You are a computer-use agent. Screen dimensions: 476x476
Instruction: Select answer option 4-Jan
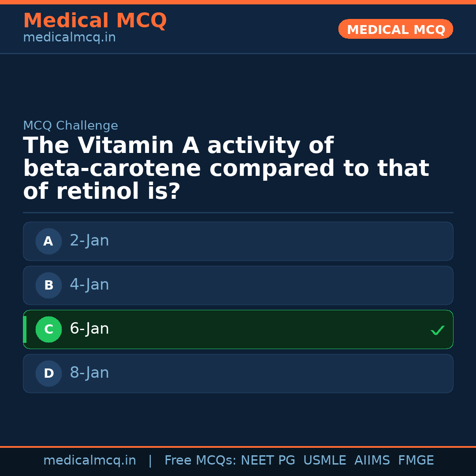coord(238,285)
